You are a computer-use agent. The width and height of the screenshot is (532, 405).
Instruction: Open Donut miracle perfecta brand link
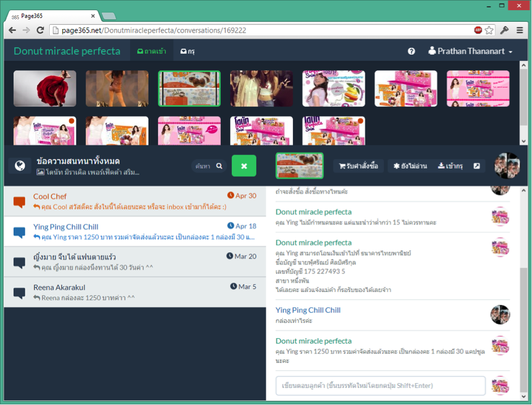pos(67,52)
